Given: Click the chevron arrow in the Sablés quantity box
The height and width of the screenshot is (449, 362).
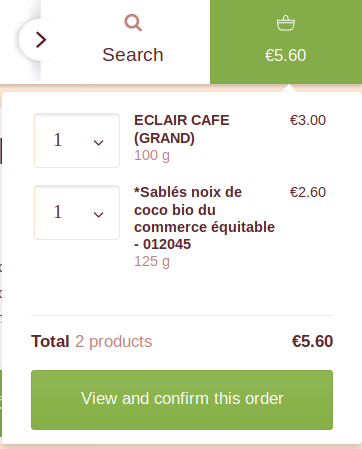Looking at the screenshot, I should [98, 215].
